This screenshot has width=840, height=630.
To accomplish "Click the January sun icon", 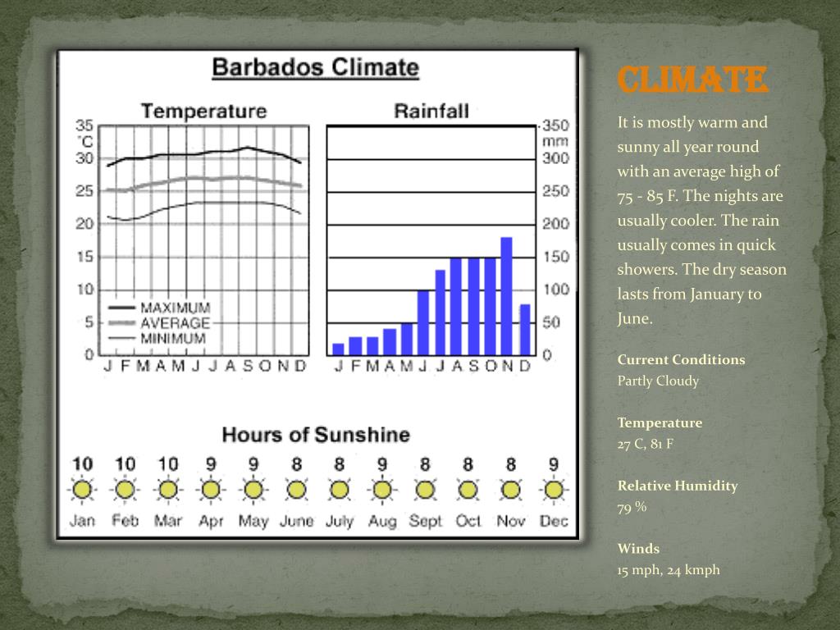I will coord(83,490).
